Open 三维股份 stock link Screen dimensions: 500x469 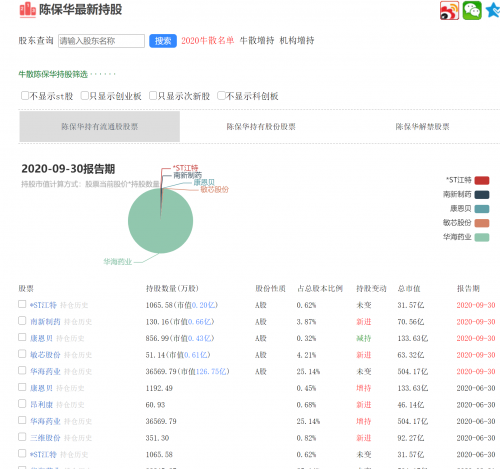pos(45,438)
